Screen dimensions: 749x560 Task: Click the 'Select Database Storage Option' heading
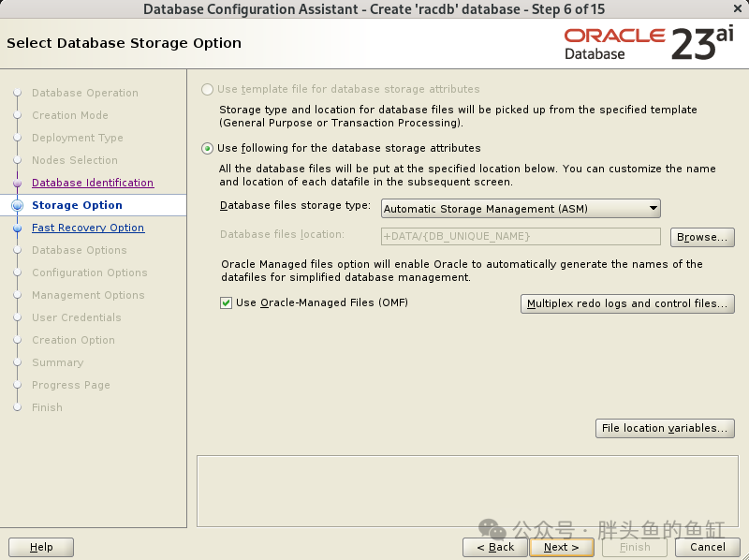(x=124, y=43)
